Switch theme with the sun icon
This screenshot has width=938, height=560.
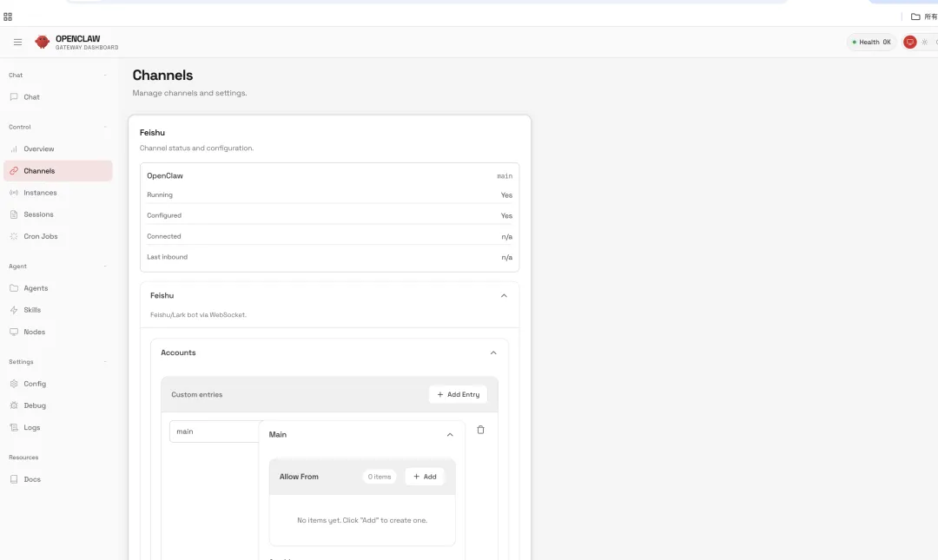pyautogui.click(x=925, y=42)
